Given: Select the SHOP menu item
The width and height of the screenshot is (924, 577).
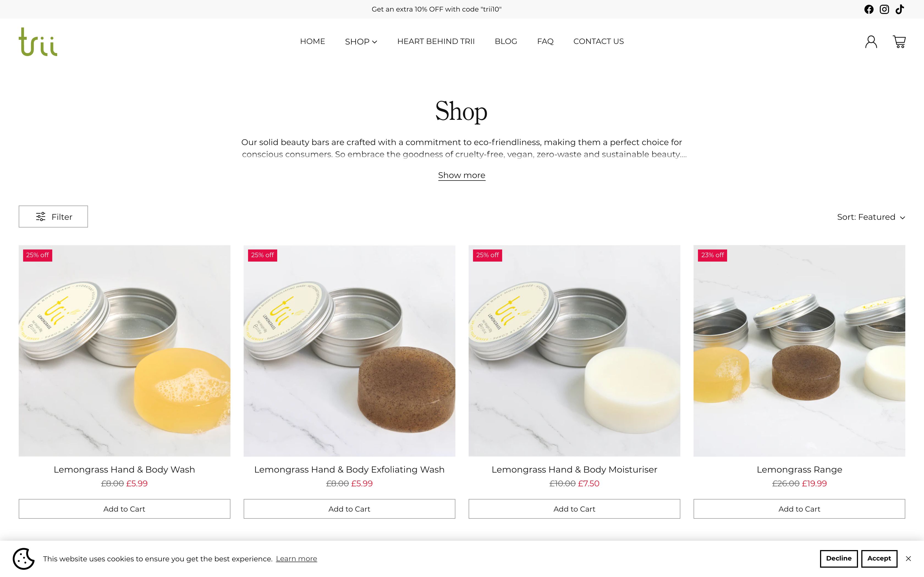Looking at the screenshot, I should tap(361, 41).
